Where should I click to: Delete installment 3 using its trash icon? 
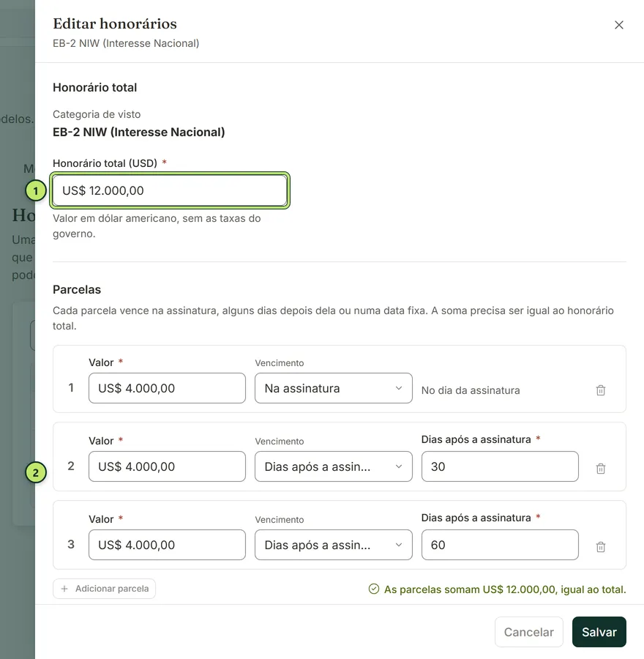tap(601, 547)
